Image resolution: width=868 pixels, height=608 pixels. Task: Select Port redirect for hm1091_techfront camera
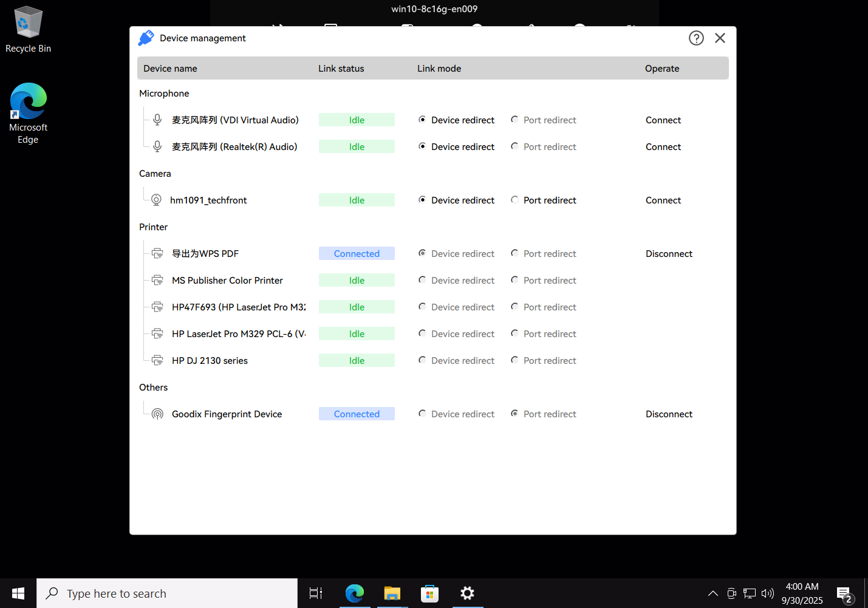click(x=514, y=200)
